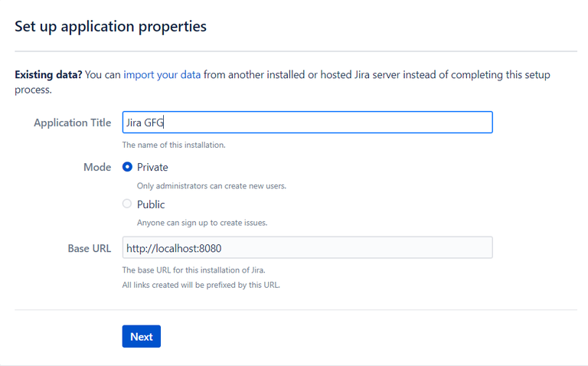Click 'The name of this installation.' hint
Image resolution: width=588 pixels, height=366 pixels.
174,145
